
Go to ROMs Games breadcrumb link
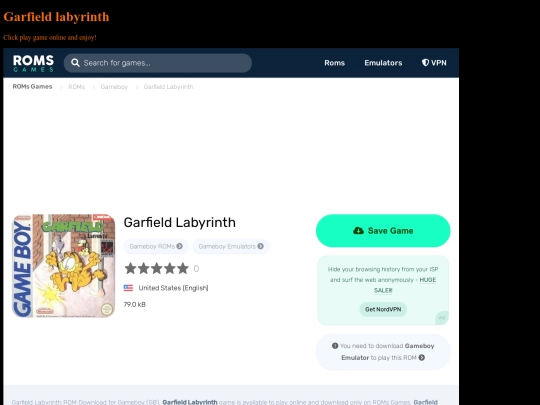[x=32, y=86]
